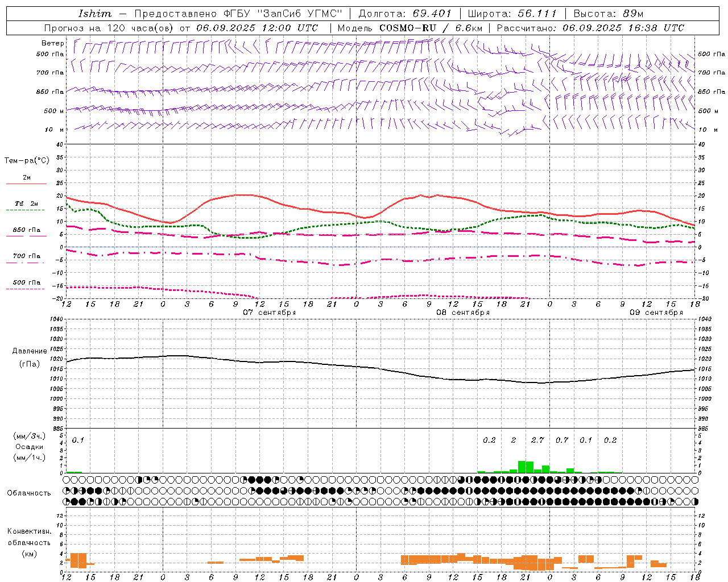Click the first 0.1 precipitation value at chart start

pyautogui.click(x=78, y=440)
